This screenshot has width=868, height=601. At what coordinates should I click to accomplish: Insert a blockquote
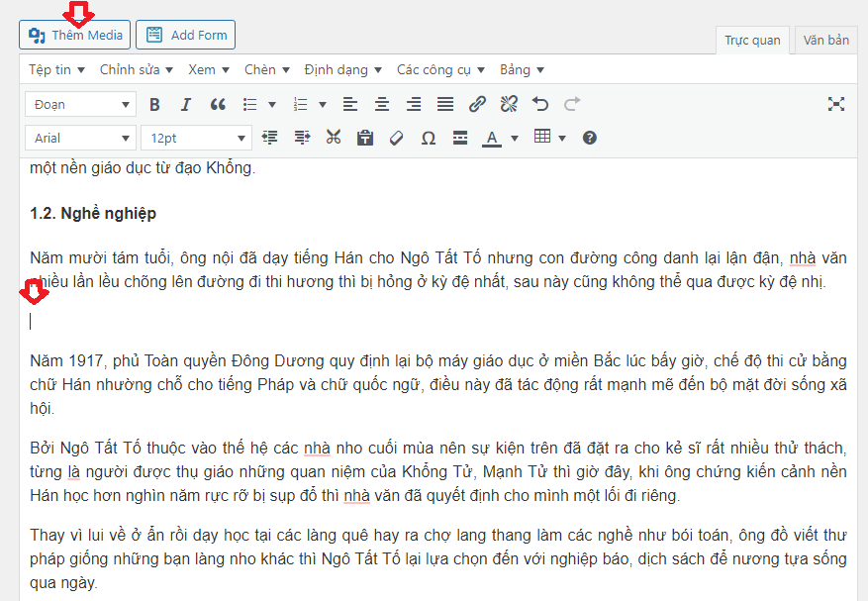(x=218, y=104)
